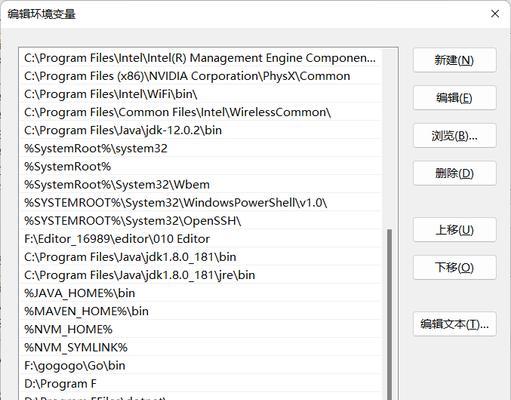511x400 pixels.
Task: Select the Java\jdk1.8.0_181\bin entry
Action: (x=200, y=257)
